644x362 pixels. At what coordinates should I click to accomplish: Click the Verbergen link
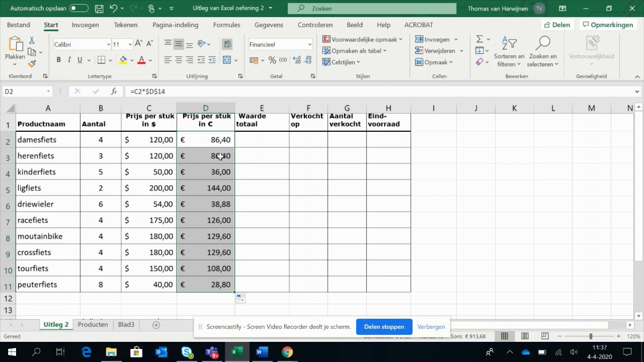(431, 327)
